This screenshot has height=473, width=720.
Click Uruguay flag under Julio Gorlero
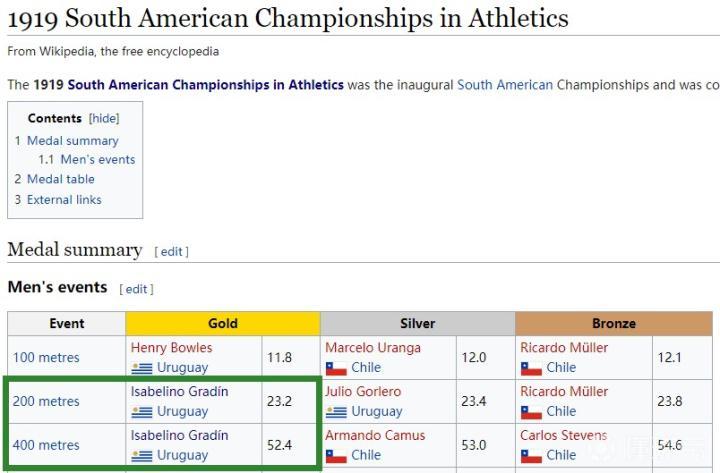click(x=336, y=412)
